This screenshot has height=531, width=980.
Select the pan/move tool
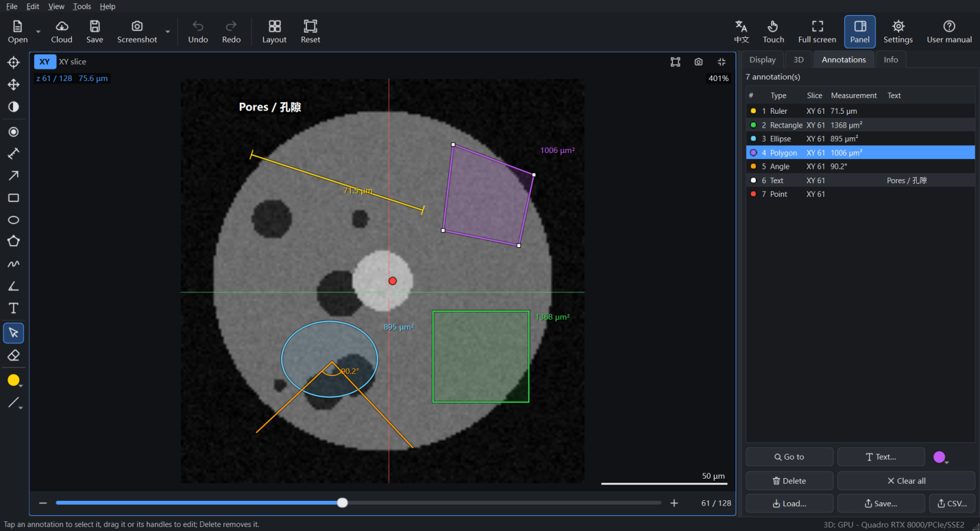13,84
